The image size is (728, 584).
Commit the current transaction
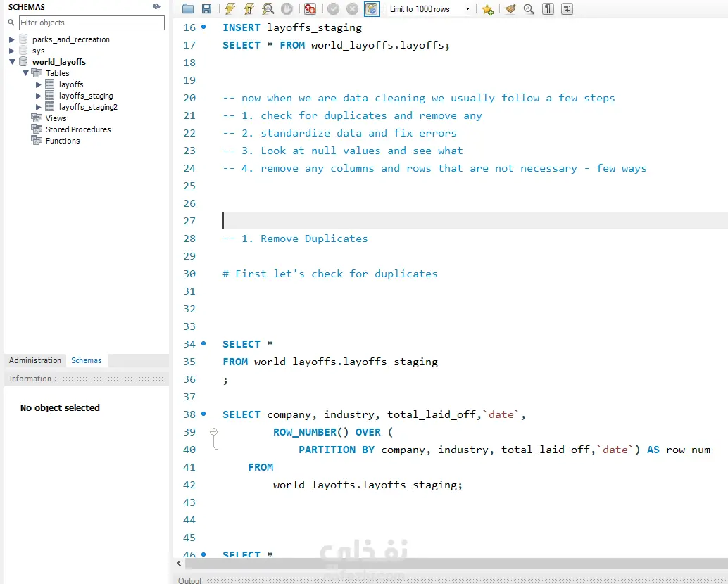pos(333,9)
